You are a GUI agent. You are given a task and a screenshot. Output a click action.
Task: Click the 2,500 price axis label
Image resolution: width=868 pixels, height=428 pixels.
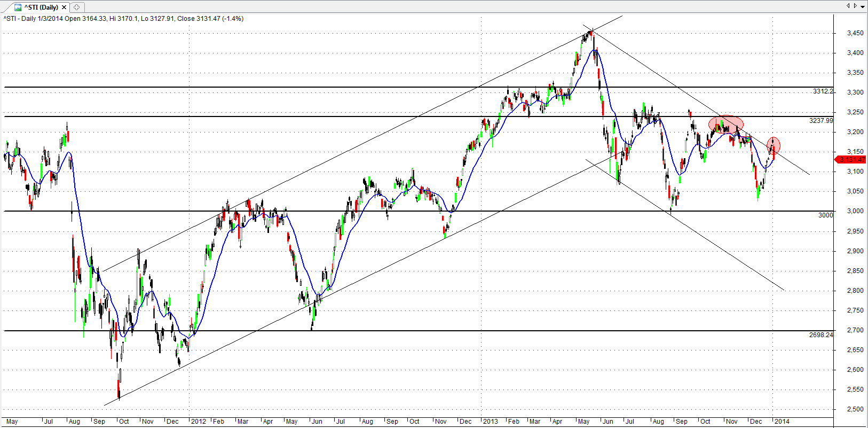click(x=855, y=409)
